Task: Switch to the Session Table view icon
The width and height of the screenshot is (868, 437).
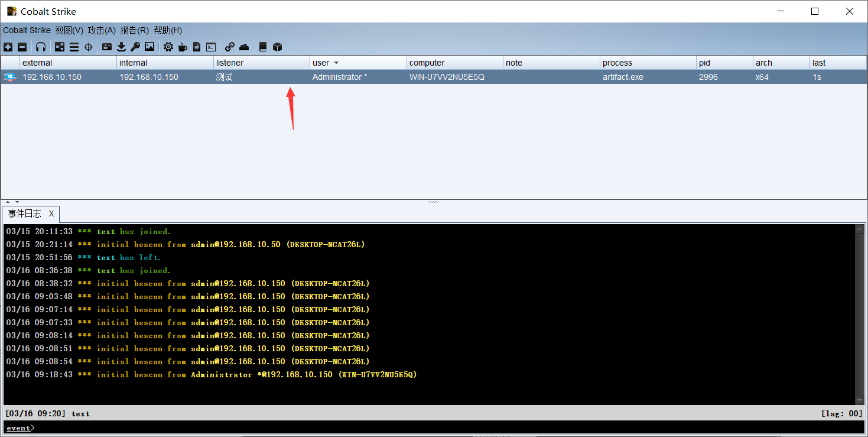Action: pos(74,47)
